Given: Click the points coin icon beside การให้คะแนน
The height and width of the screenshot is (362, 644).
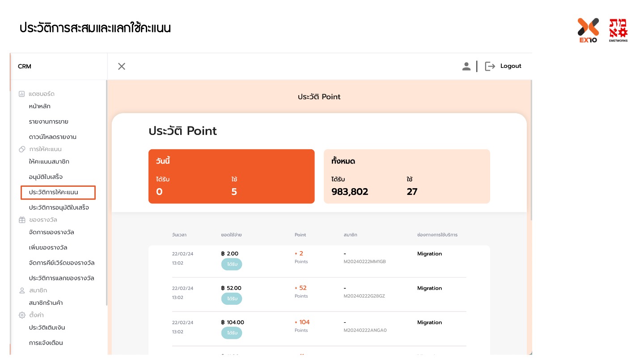Looking at the screenshot, I should [x=21, y=149].
